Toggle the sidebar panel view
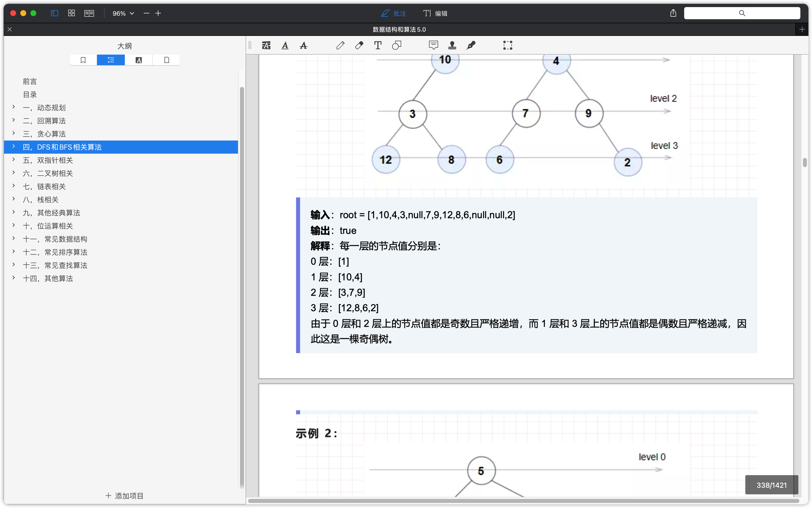 54,13
